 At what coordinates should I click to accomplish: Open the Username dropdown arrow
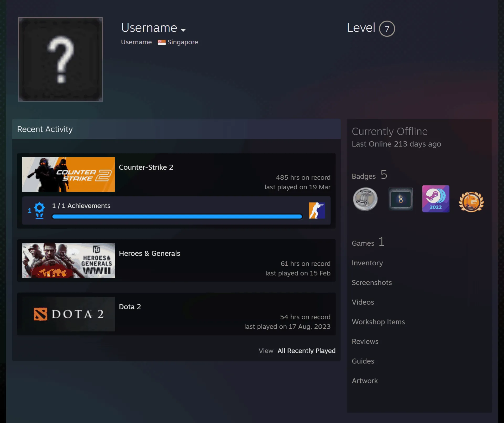click(183, 30)
